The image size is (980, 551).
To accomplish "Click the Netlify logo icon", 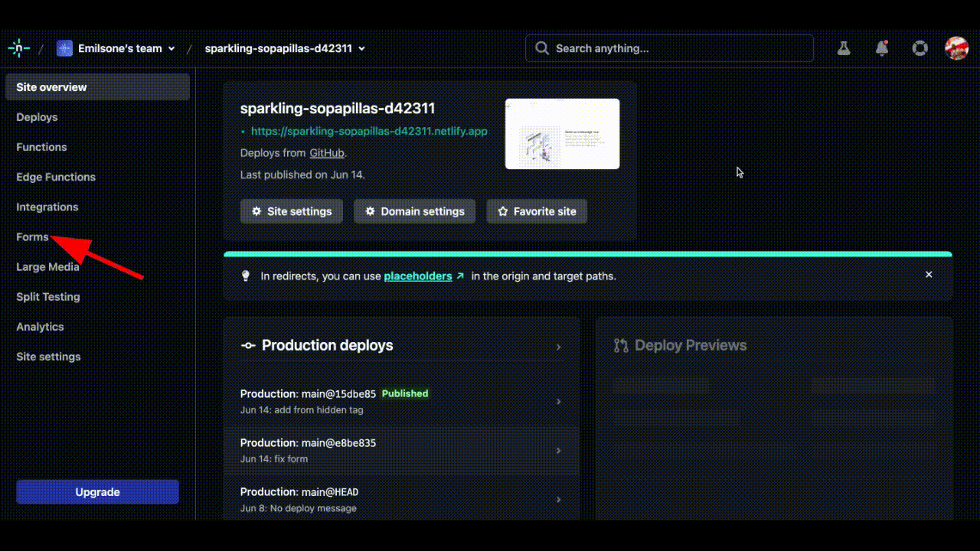I will [19, 48].
